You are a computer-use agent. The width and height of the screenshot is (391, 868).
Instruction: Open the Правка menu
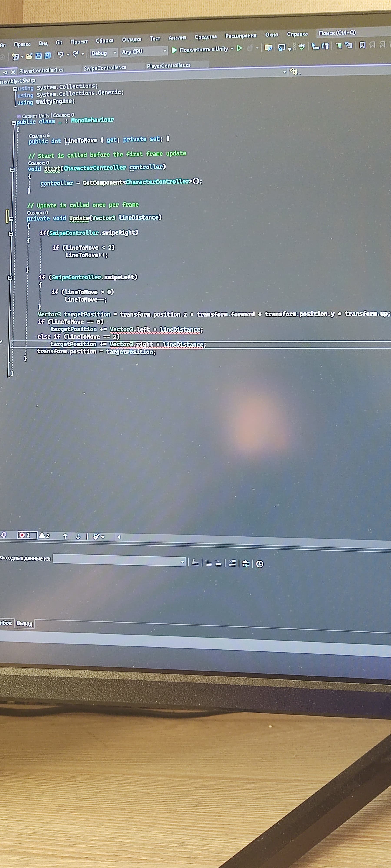click(22, 44)
